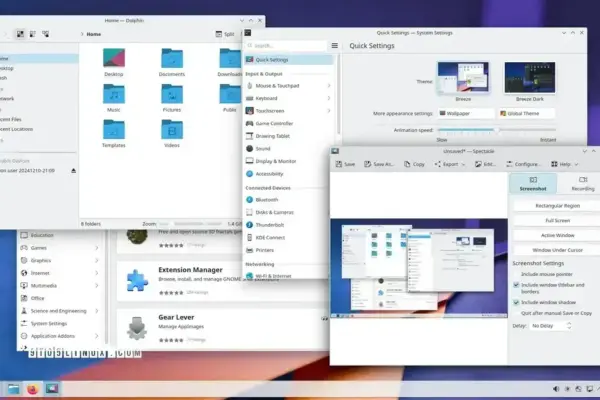Open Thunderbolt settings
This screenshot has width=600, height=400.
286,225
